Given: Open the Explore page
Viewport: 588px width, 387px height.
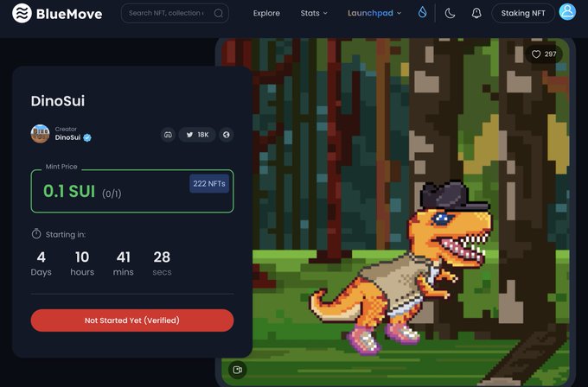Looking at the screenshot, I should click(266, 13).
